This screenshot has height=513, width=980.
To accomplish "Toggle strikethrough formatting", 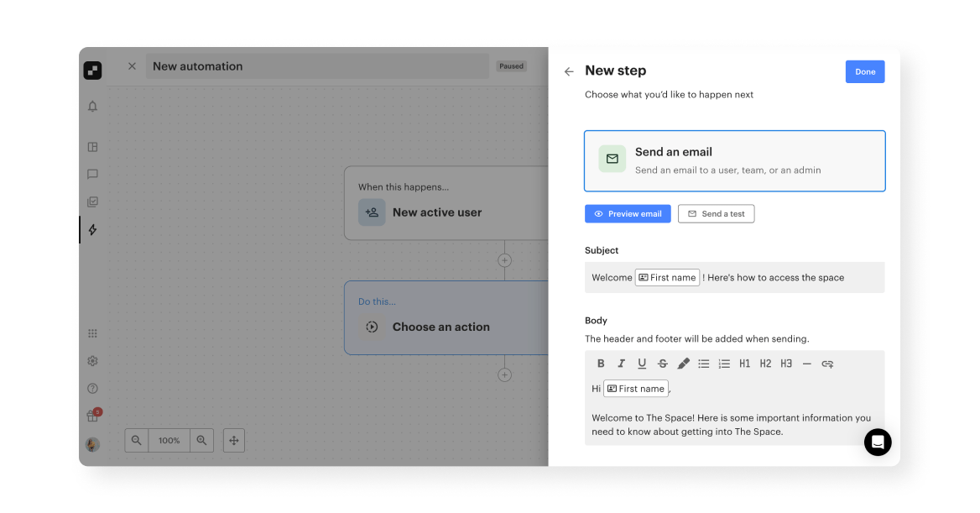I will click(x=662, y=364).
